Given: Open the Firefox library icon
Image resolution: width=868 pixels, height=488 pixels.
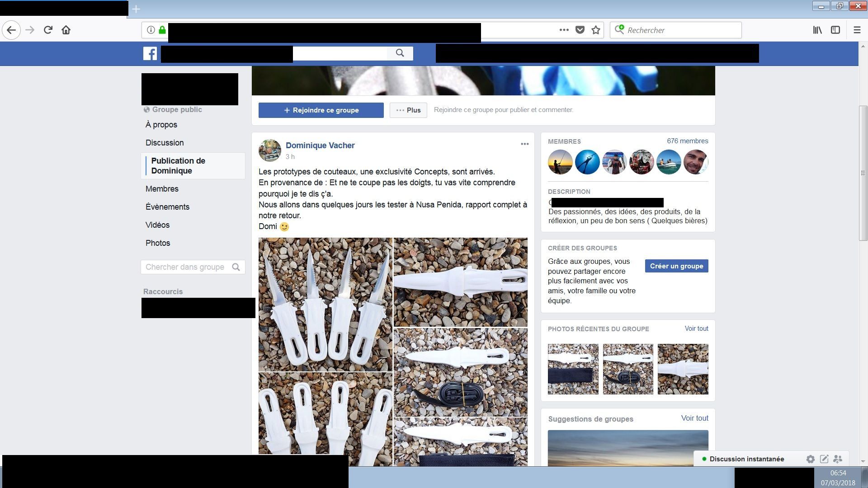Looking at the screenshot, I should (817, 30).
